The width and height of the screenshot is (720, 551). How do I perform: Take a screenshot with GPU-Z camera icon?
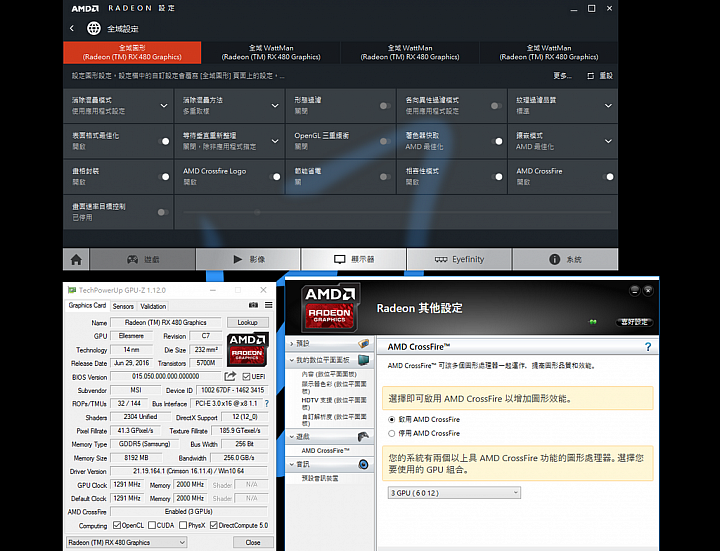pos(253,305)
